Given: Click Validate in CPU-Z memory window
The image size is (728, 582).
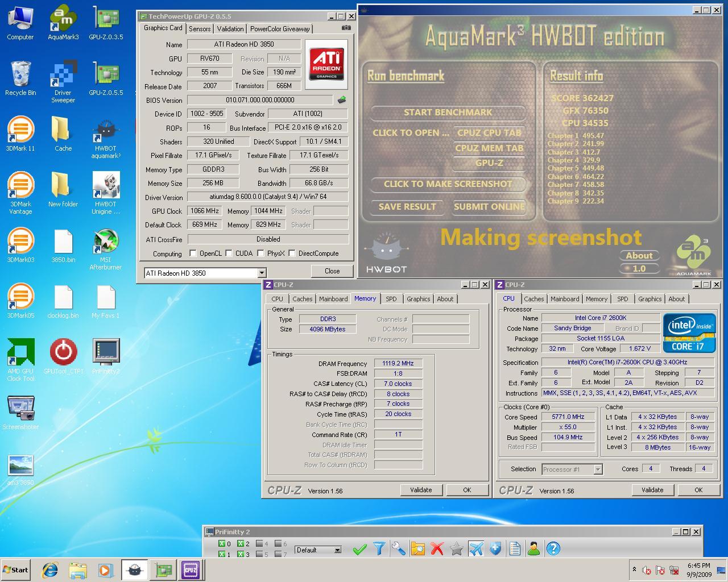Looking at the screenshot, I should coord(421,490).
